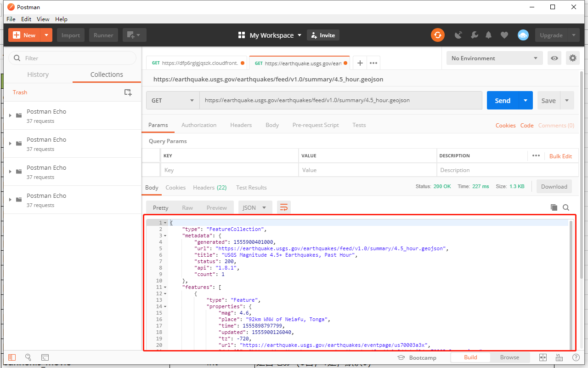Toggle wrap lines in the response viewer
The width and height of the screenshot is (588, 368).
click(x=283, y=207)
